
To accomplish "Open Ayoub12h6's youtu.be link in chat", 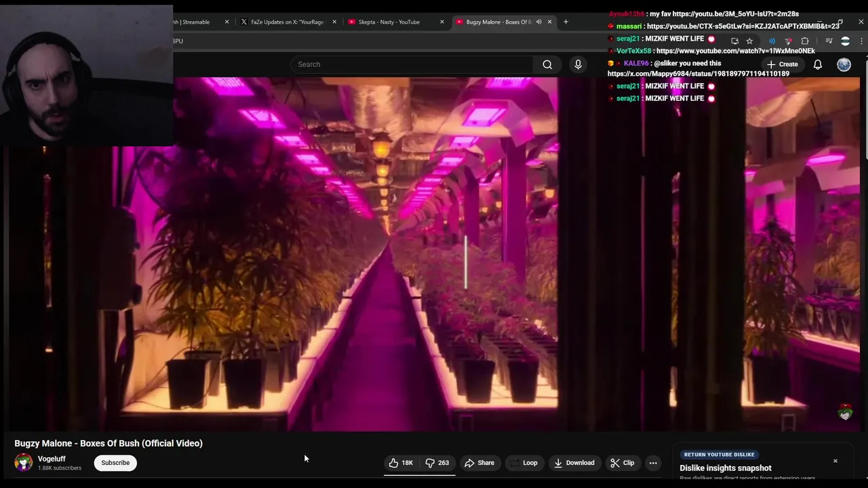I will pos(735,14).
